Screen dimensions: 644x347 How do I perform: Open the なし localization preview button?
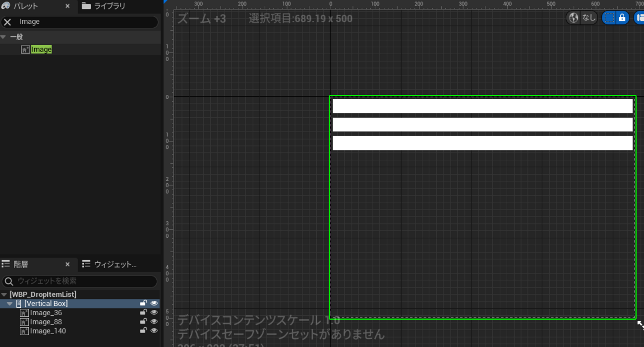point(588,18)
